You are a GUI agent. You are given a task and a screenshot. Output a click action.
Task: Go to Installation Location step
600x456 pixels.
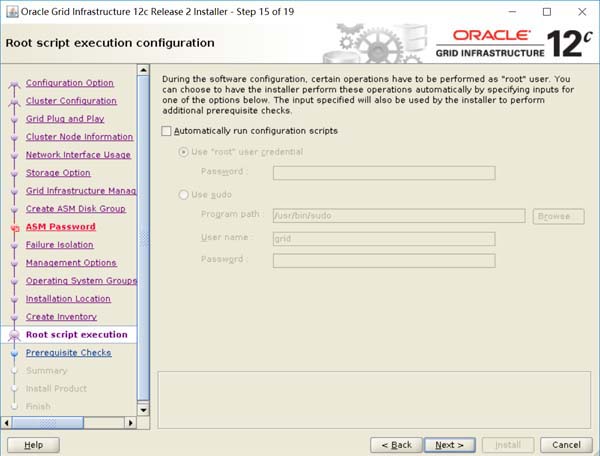68,299
